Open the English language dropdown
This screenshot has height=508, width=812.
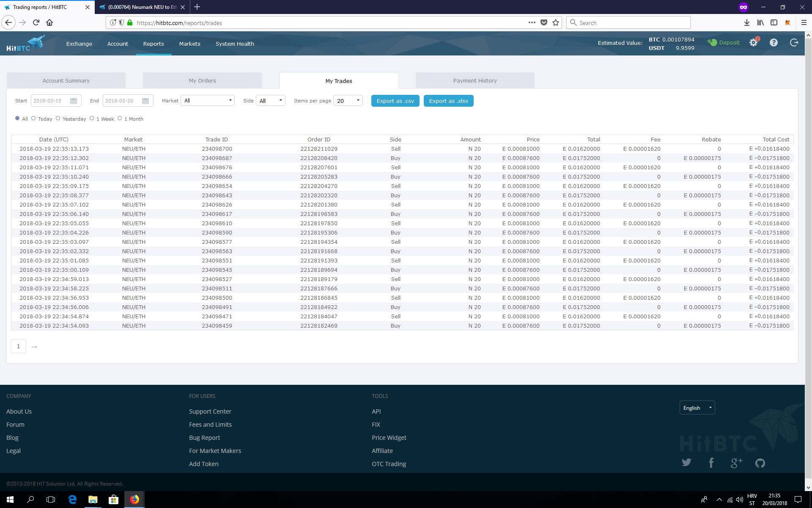coord(697,408)
